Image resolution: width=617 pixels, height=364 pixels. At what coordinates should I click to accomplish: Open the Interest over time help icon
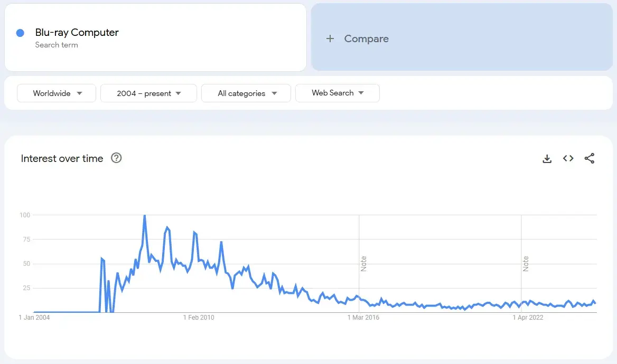tap(116, 158)
